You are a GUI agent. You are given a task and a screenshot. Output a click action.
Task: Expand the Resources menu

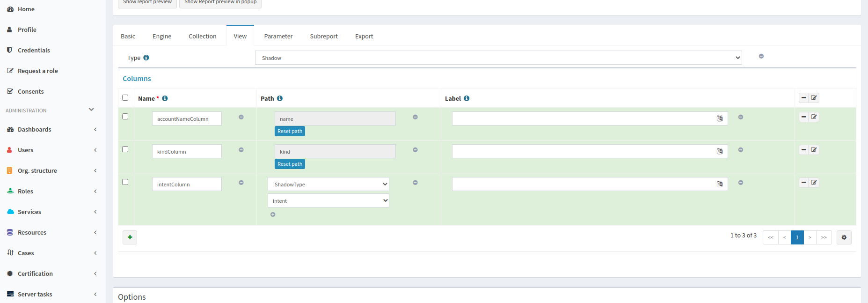point(95,232)
